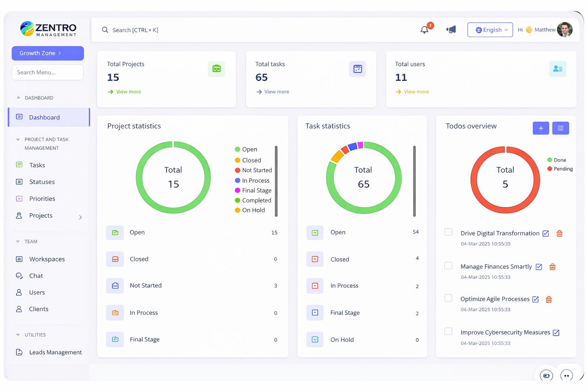Image resolution: width=588 pixels, height=392 pixels.
Task: Open Leads Management from the sidebar
Action: [55, 352]
